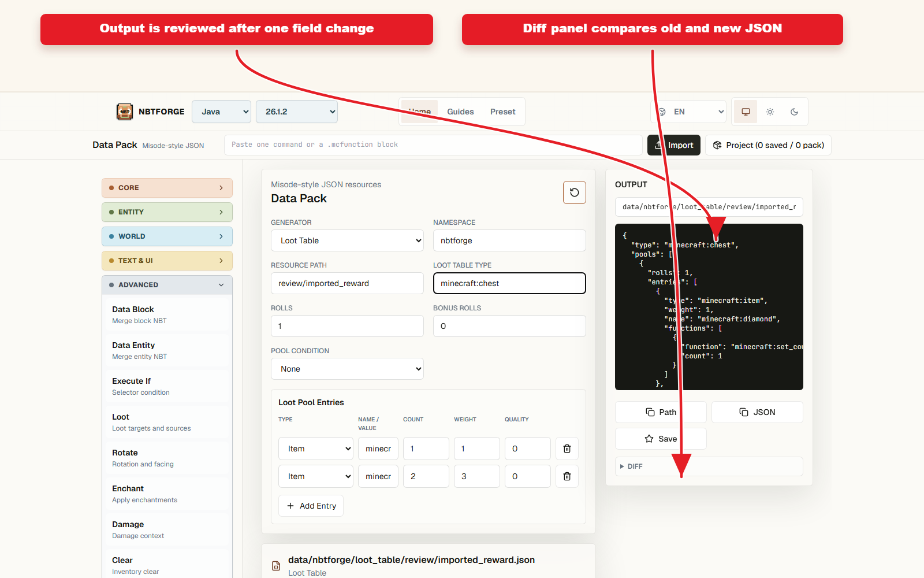Open the Preset tab
This screenshot has width=924, height=578.
point(502,112)
